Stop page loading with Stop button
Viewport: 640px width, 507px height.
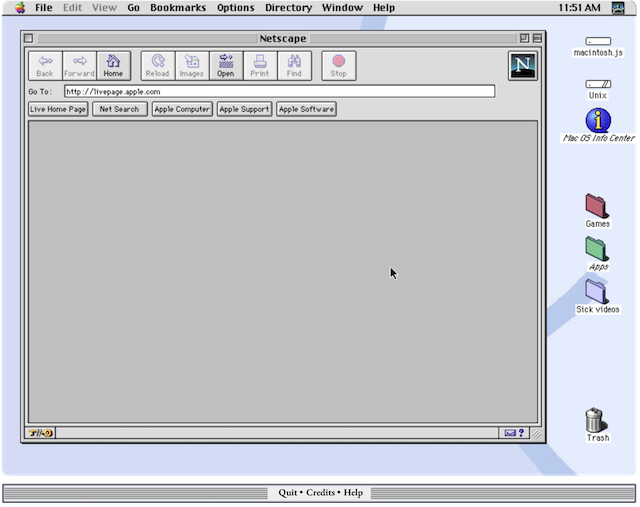click(339, 66)
